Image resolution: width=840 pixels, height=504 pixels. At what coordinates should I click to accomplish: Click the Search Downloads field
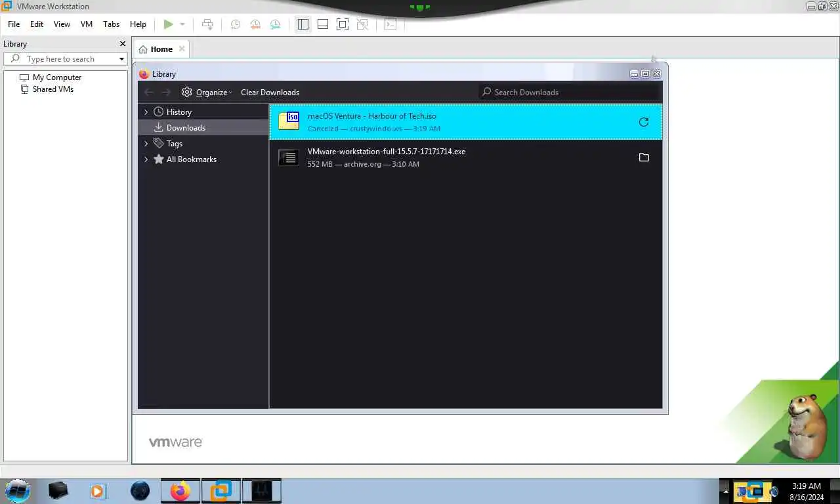coord(569,92)
